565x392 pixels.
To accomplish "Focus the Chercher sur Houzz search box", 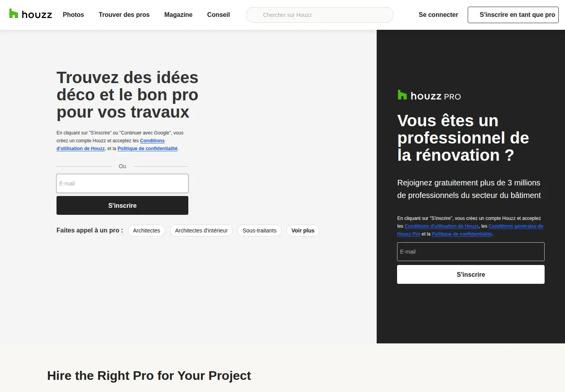I will (x=320, y=15).
